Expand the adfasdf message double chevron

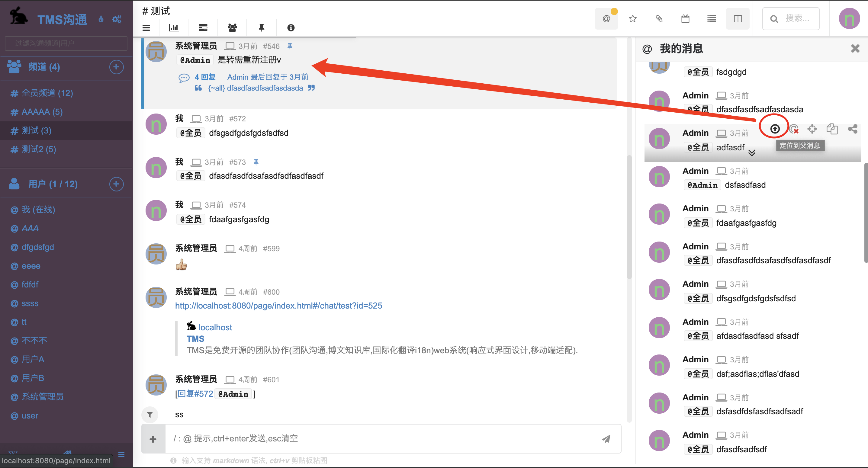tap(752, 153)
